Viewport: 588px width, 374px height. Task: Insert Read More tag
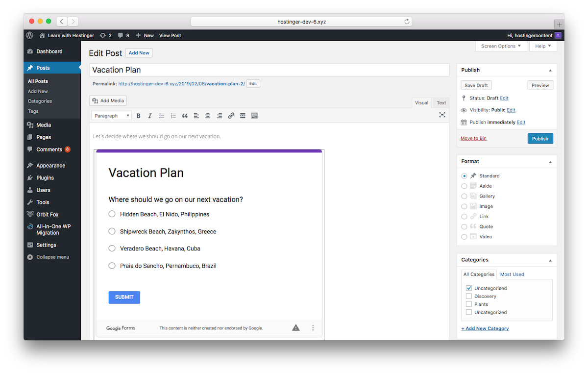pos(243,116)
